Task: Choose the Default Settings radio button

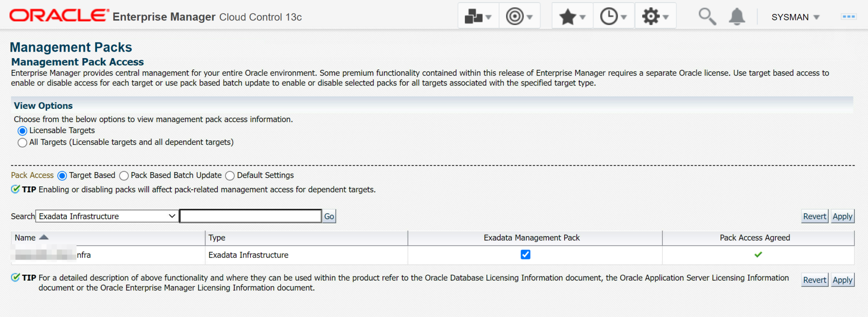Action: [230, 175]
